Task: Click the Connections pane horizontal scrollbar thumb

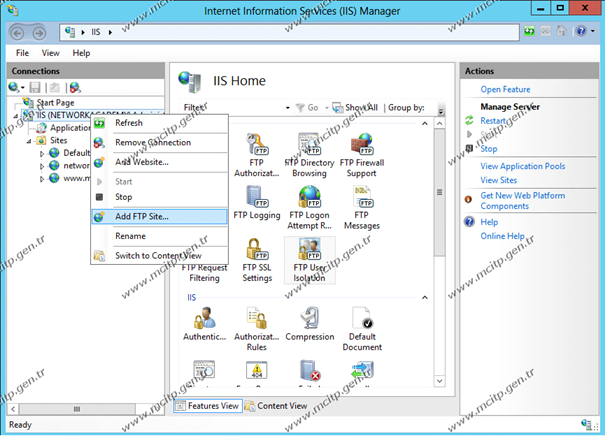Action: [x=77, y=409]
